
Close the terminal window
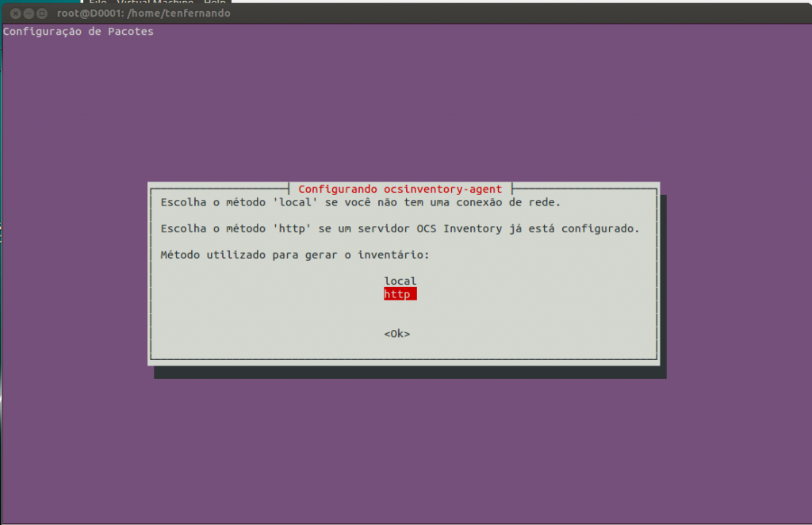pos(16,13)
